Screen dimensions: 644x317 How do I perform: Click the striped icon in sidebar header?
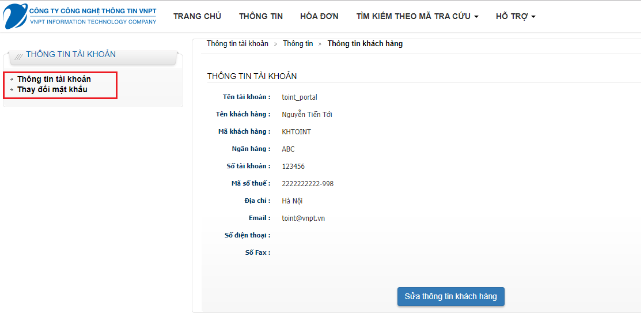[x=19, y=56]
